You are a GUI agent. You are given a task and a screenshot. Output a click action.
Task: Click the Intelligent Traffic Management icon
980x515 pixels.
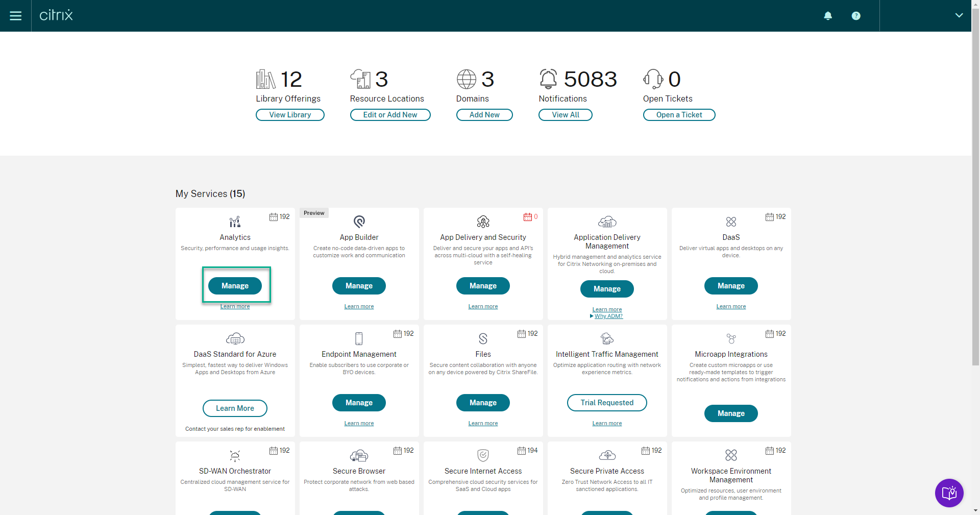pyautogui.click(x=607, y=338)
